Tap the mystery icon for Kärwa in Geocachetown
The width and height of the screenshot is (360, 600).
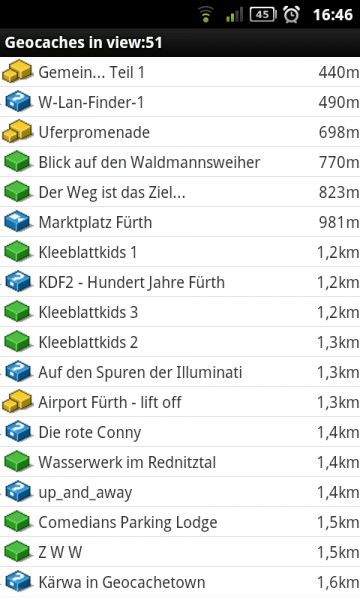tap(17, 582)
